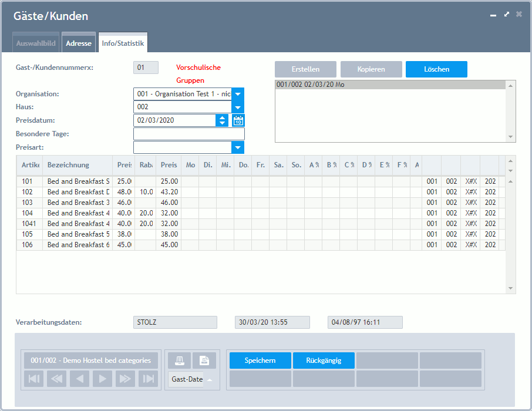The height and width of the screenshot is (411, 532).
Task: Select article row 103
Action: point(261,203)
